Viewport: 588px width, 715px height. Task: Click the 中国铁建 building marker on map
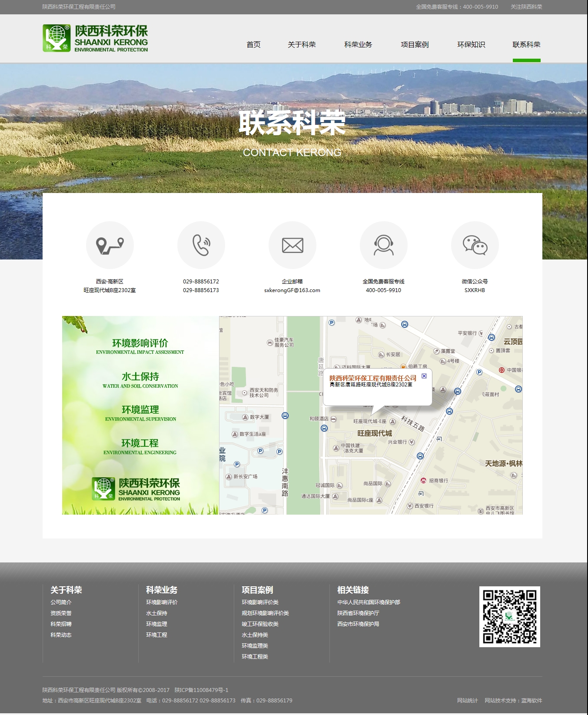[x=336, y=448]
